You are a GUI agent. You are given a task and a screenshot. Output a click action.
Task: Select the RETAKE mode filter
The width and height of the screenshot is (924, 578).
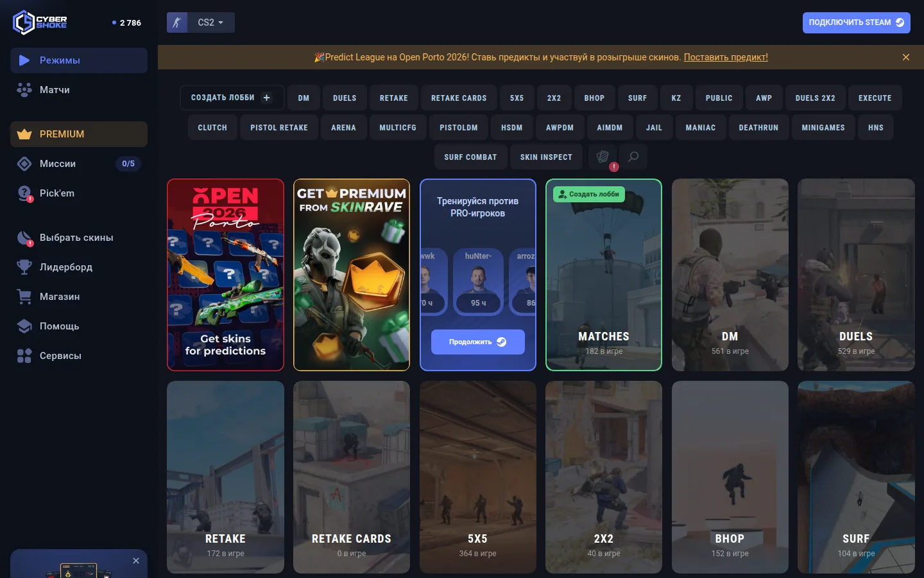coord(394,98)
